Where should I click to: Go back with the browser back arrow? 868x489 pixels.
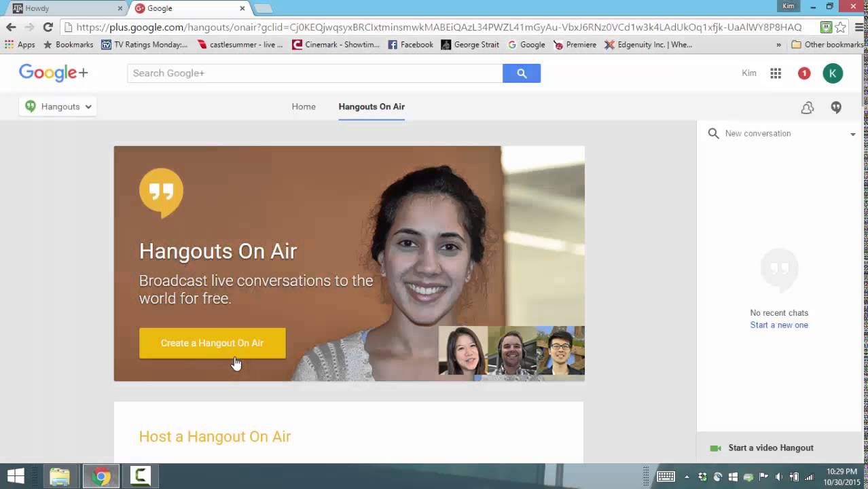(11, 27)
